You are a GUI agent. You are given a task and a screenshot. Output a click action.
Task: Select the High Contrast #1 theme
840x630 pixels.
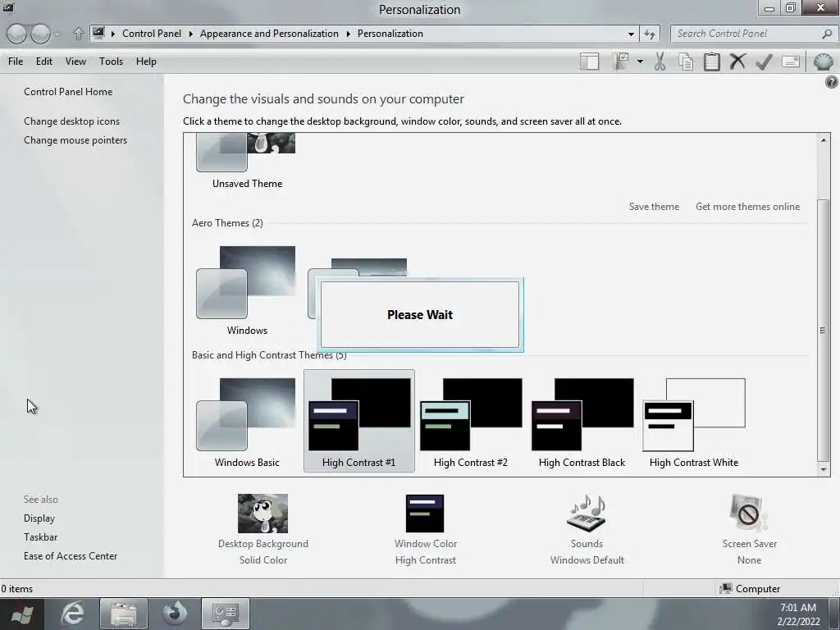(x=359, y=421)
